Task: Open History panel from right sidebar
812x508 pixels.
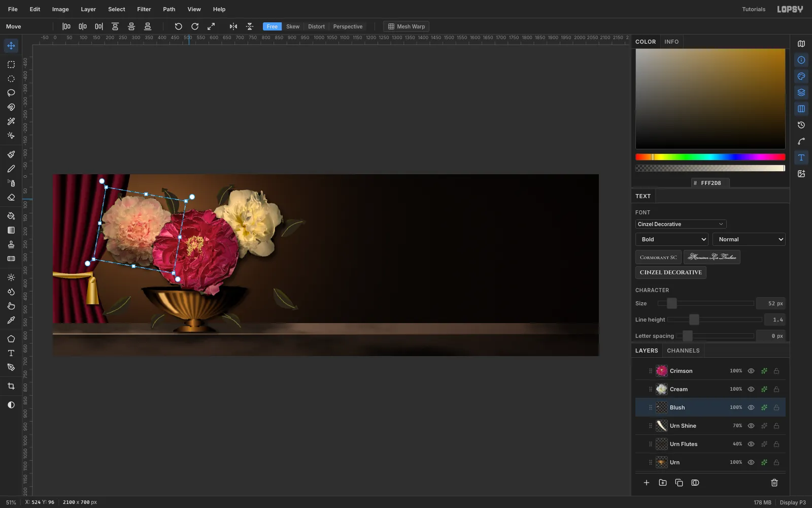Action: 801,125
